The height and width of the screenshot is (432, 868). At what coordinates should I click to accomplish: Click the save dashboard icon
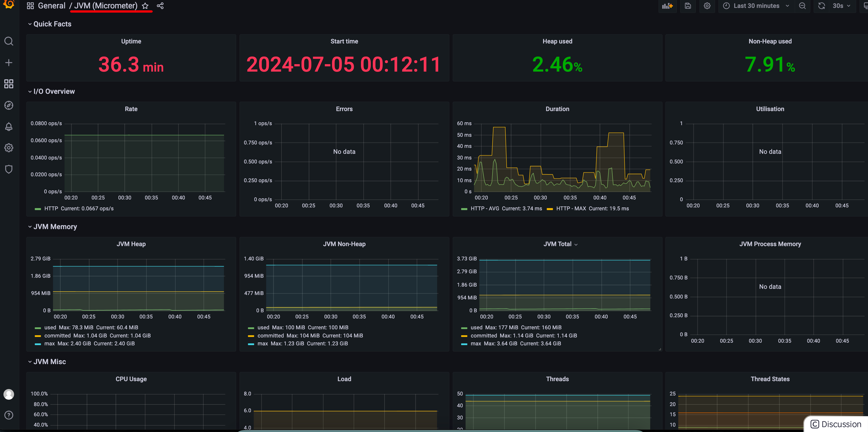[688, 6]
